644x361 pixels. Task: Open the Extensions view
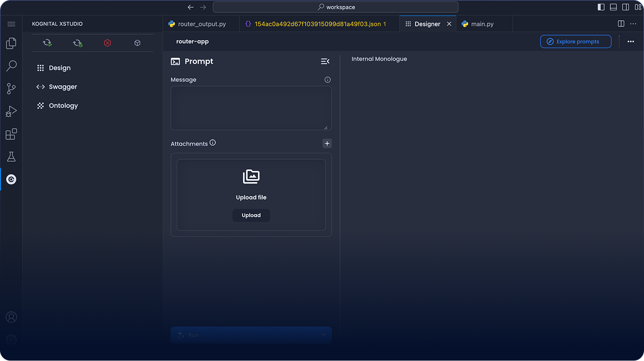coord(11,134)
